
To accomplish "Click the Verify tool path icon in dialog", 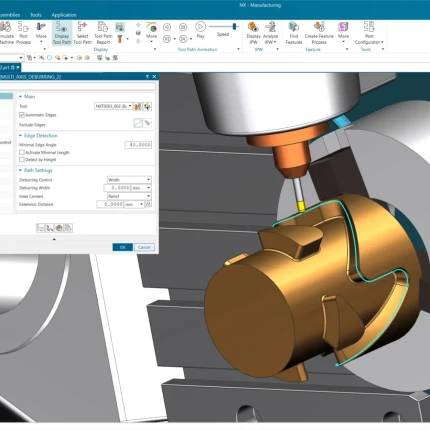I will 59,228.
